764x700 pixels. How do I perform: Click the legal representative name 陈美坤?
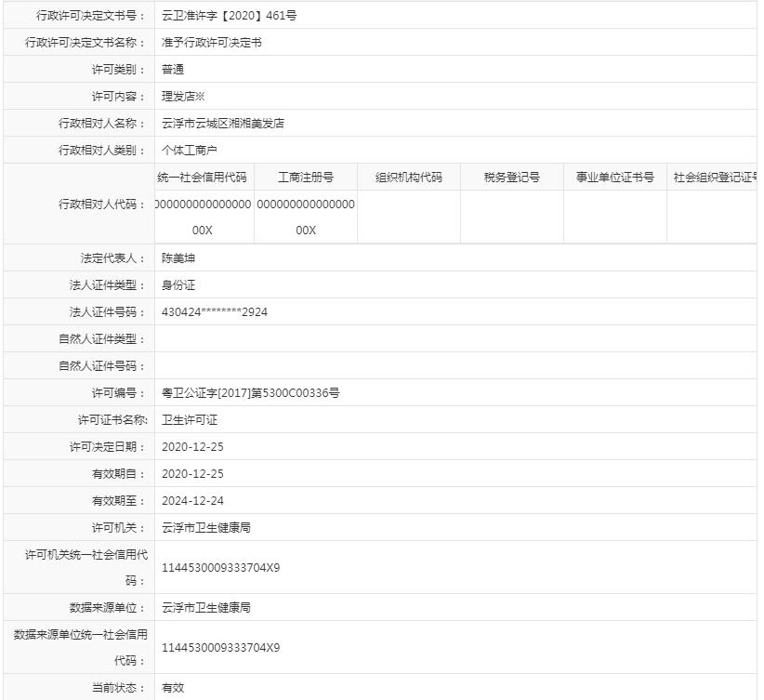click(178, 258)
